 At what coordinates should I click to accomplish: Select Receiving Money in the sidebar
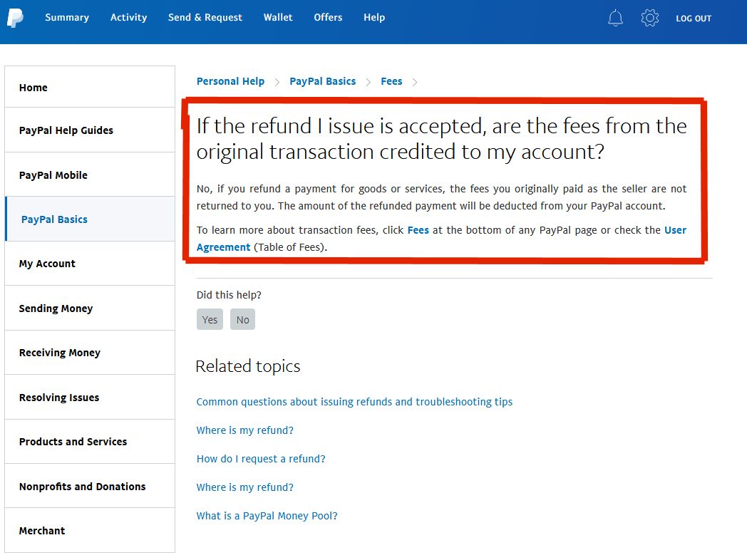90,353
